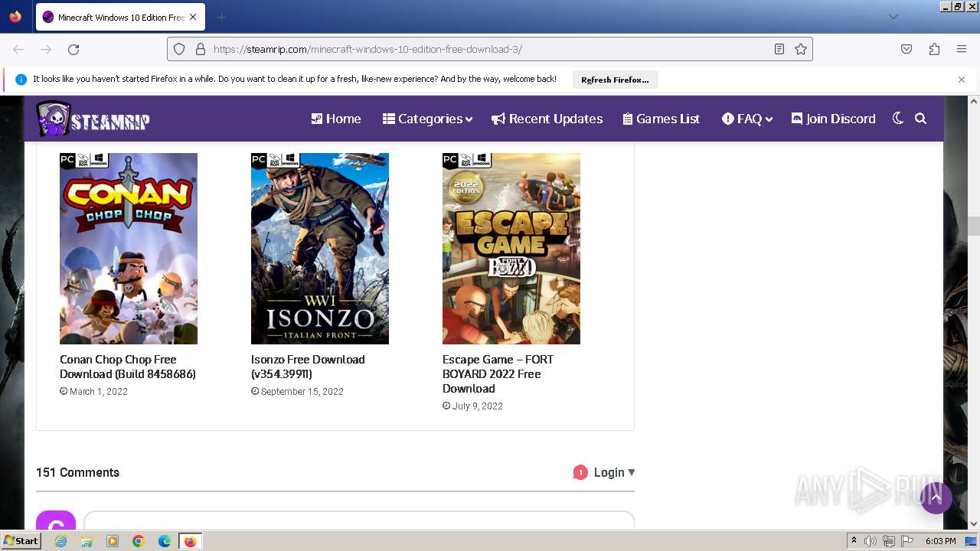
Task: Open media player from taskbar
Action: (113, 541)
